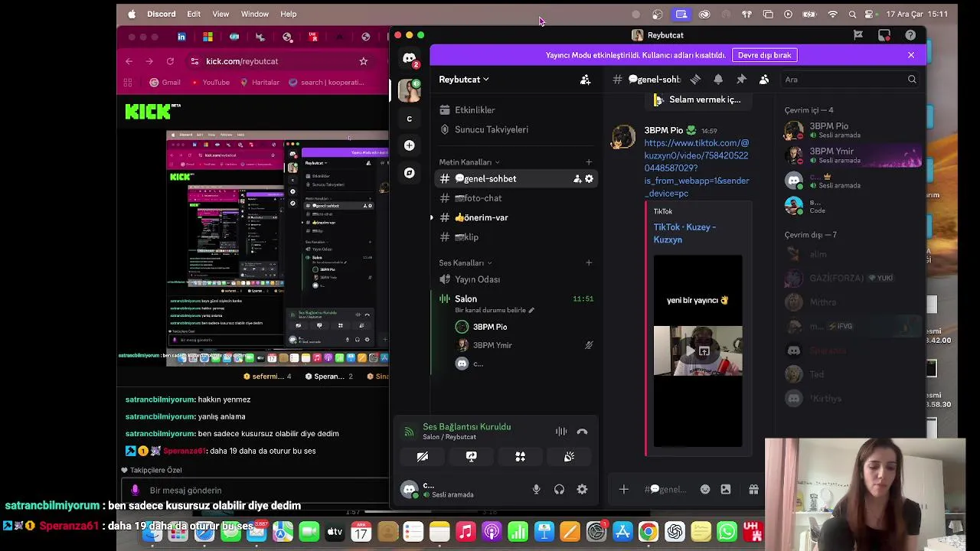Screen dimensions: 980x551
Task: Invite people icon beside the Reybutcat server name
Action: tap(585, 80)
